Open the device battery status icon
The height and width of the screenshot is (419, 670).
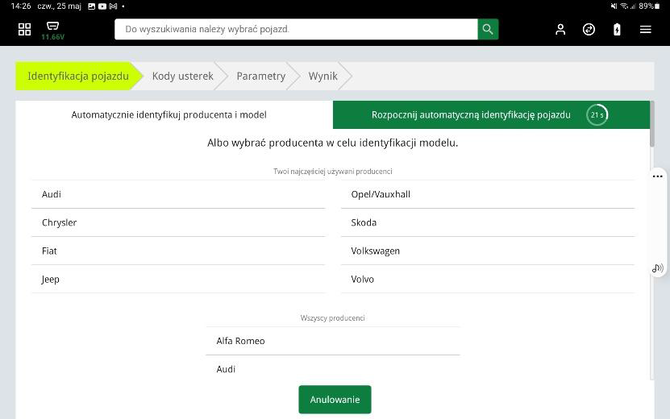(617, 29)
